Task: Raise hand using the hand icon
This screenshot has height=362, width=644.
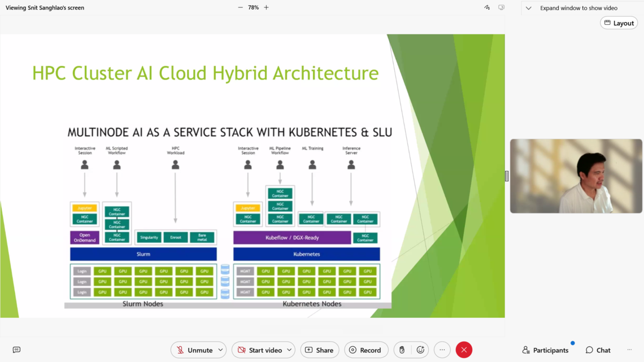Action: coord(402,350)
